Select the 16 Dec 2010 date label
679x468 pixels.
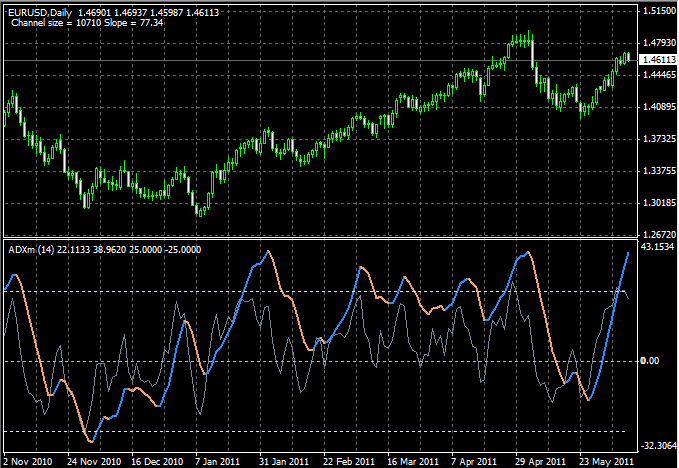pyautogui.click(x=157, y=462)
